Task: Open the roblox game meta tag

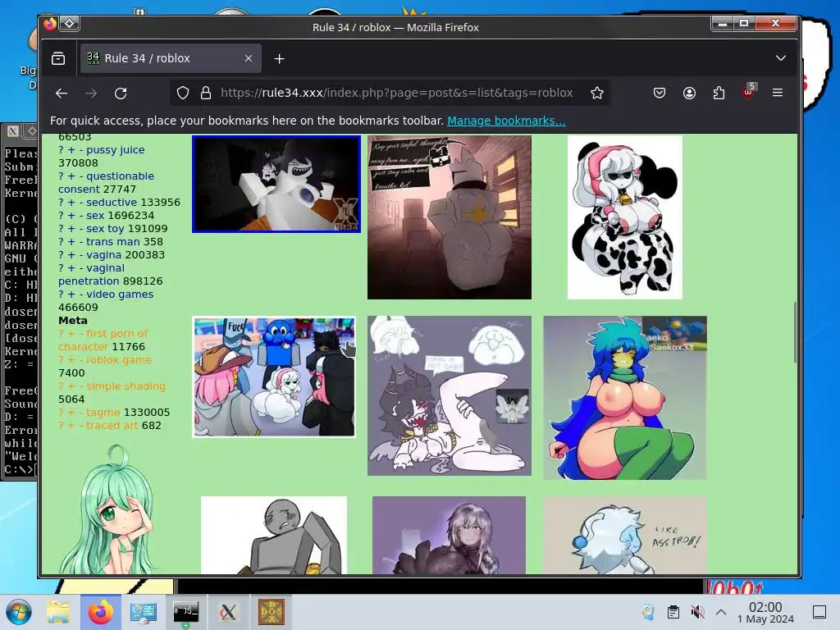Action: [119, 360]
